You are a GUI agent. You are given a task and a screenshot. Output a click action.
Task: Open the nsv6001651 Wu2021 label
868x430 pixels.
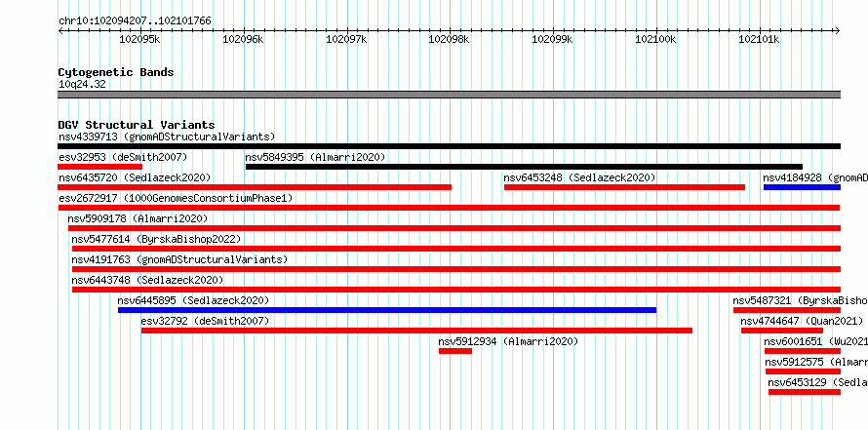pyautogui.click(x=815, y=341)
